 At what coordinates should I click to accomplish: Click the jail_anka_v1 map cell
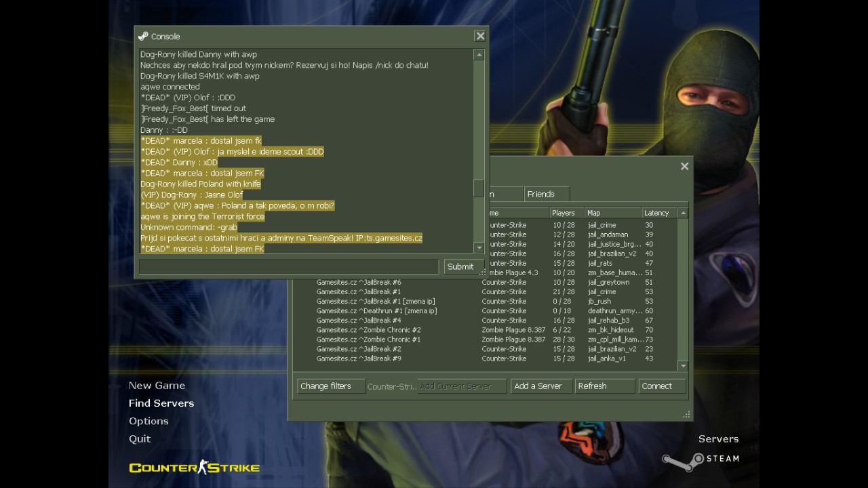pyautogui.click(x=607, y=358)
